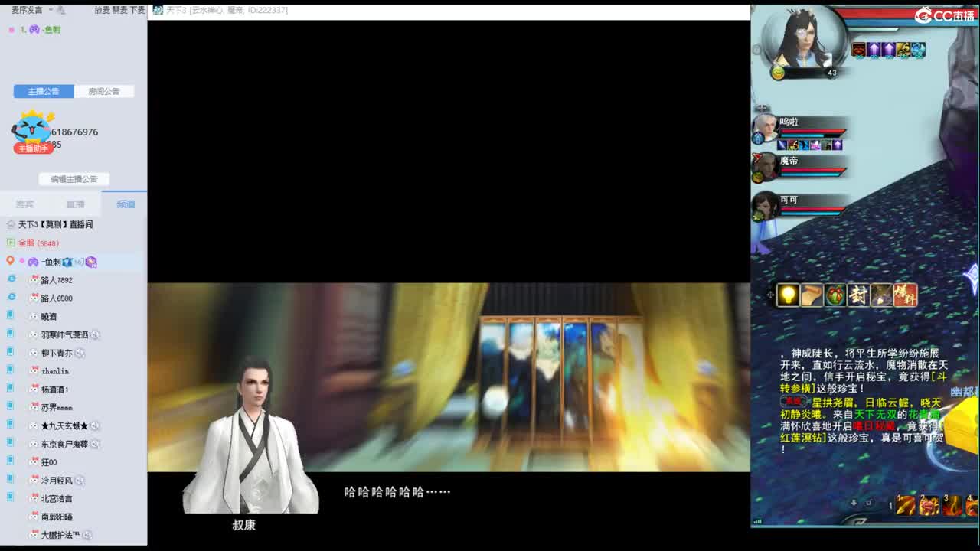The width and height of the screenshot is (980, 551).
Task: Select user 路人6588 in the list
Action: (x=57, y=298)
